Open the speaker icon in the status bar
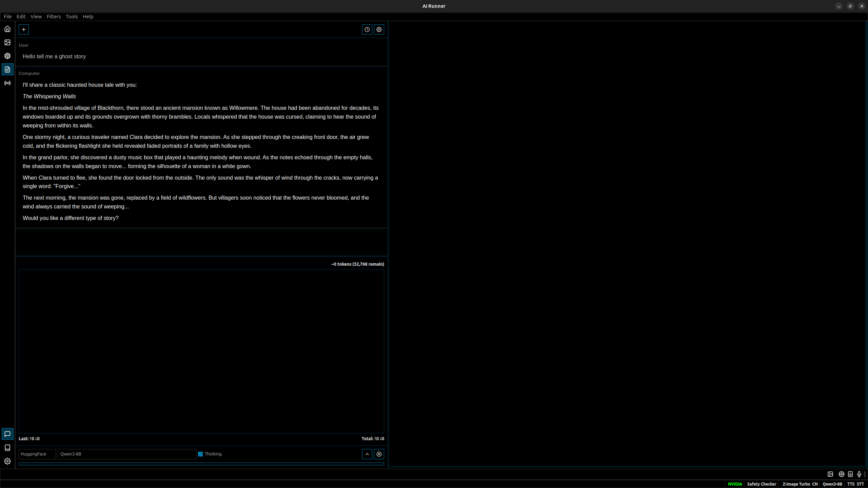 850,474
